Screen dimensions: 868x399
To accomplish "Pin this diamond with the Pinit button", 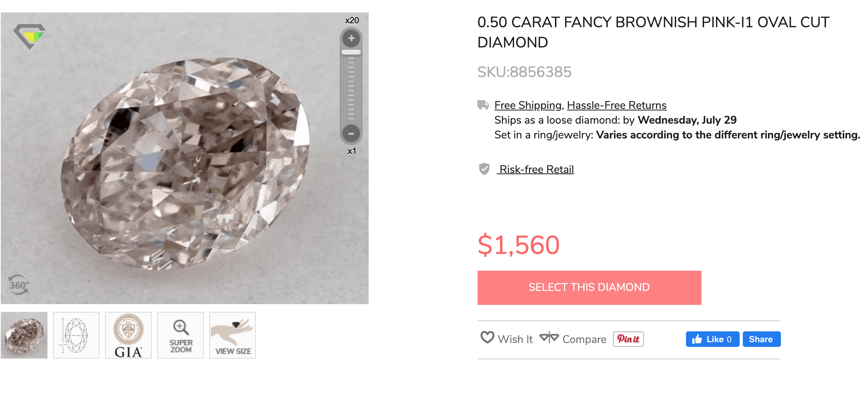I will tap(628, 339).
